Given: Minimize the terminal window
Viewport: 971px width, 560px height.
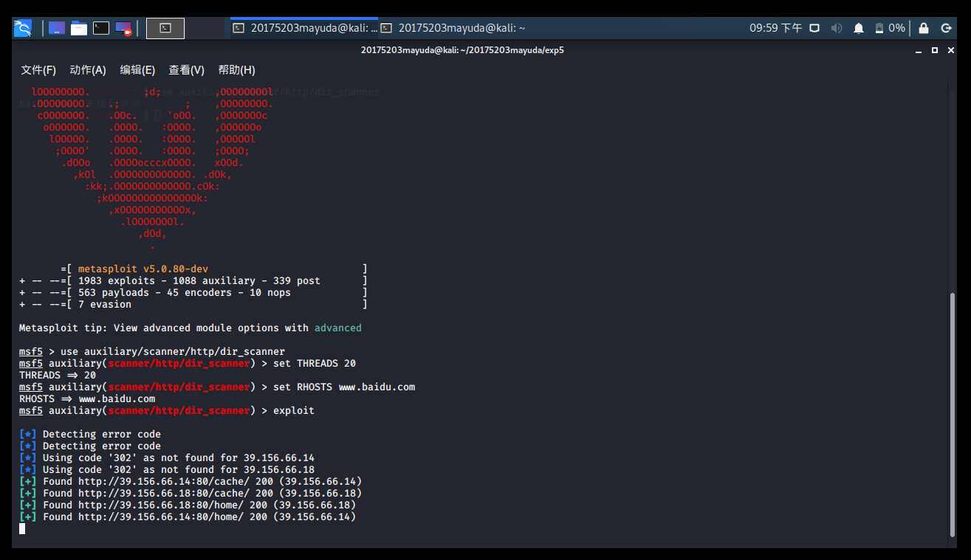Looking at the screenshot, I should [919, 50].
